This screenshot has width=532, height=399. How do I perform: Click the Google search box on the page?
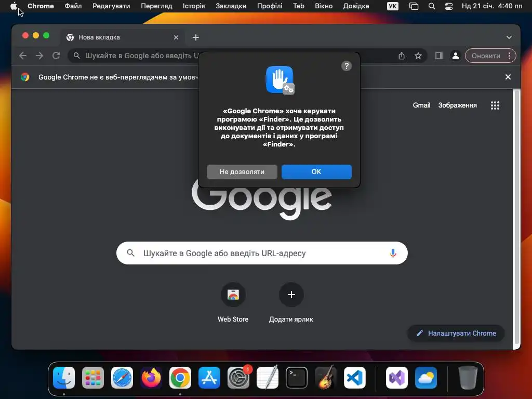click(x=262, y=253)
